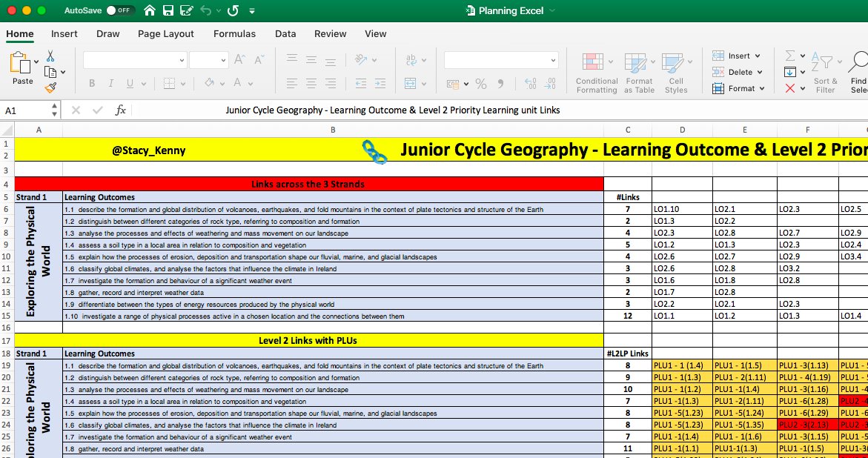Click the Merge & Center icon

(x=411, y=82)
